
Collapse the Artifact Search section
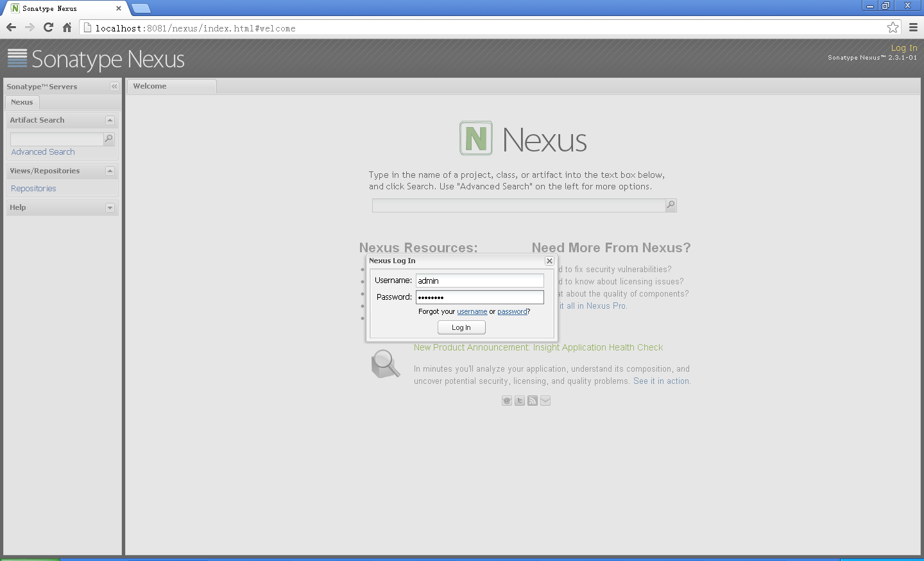[110, 120]
